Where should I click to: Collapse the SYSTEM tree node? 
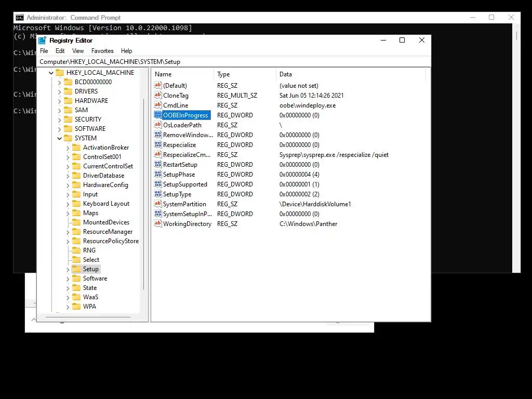60,138
